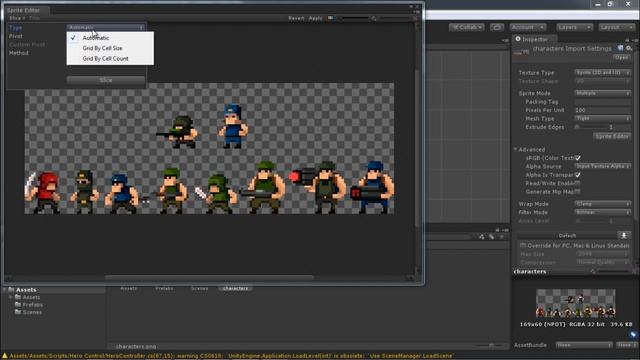Viewport: 640px width, 360px height.
Task: Open the Layout dropdown
Action: tap(616, 27)
